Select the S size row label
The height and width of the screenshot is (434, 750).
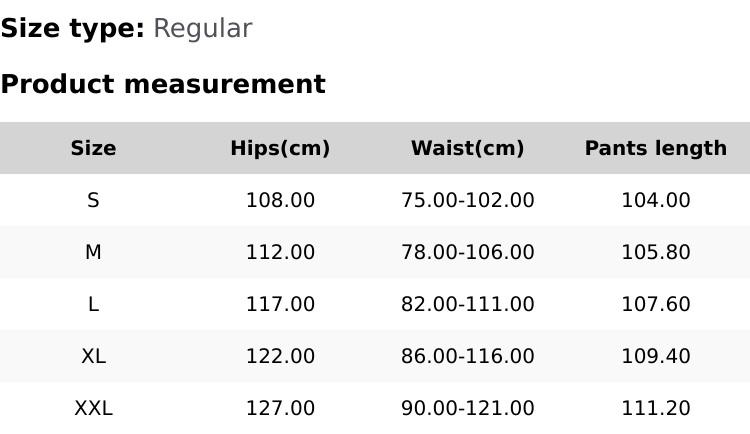coord(93,200)
